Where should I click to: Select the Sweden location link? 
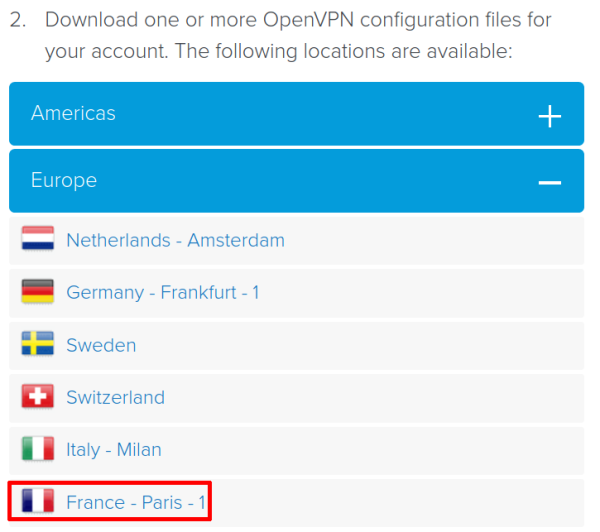[x=101, y=345]
